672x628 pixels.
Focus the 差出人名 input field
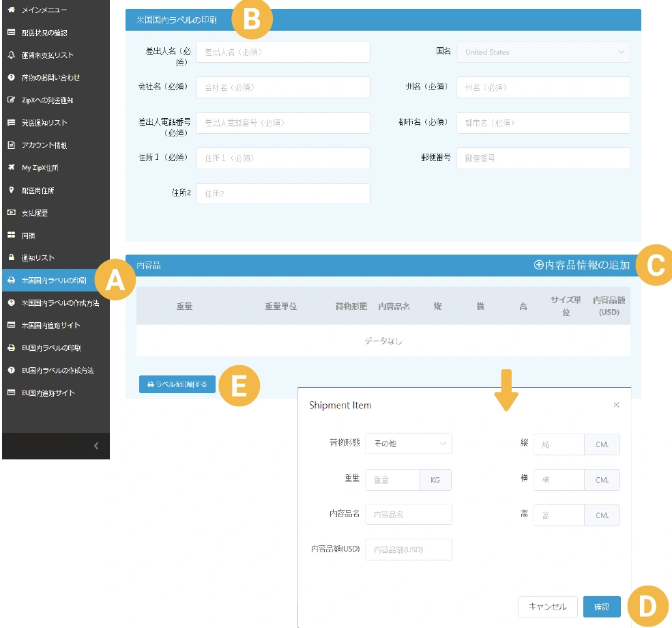pos(283,52)
